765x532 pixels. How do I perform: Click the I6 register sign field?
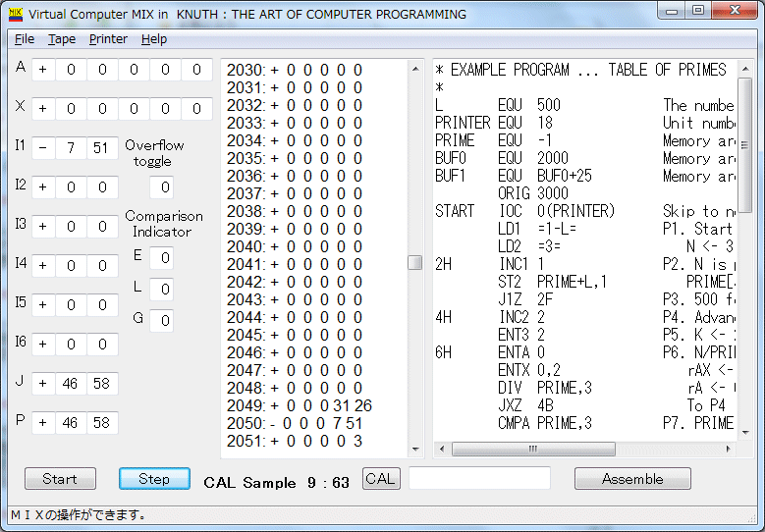(x=43, y=345)
